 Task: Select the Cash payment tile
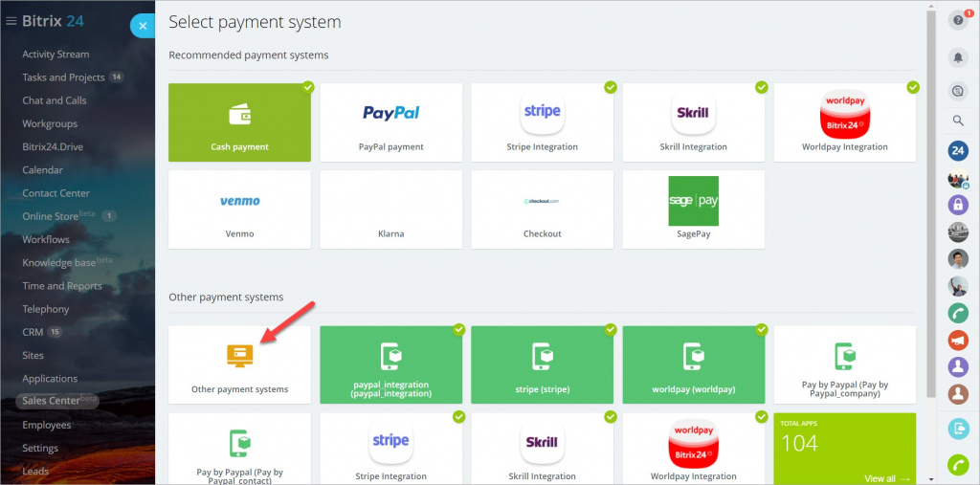point(239,122)
